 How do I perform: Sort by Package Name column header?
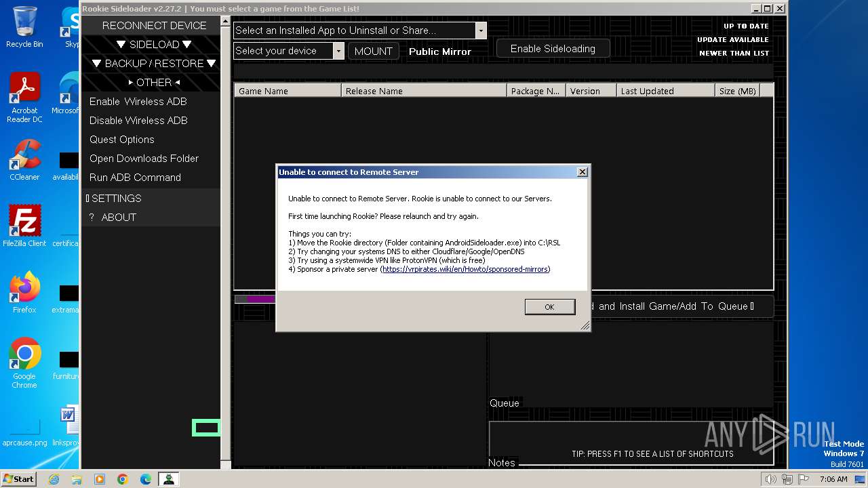tap(536, 91)
